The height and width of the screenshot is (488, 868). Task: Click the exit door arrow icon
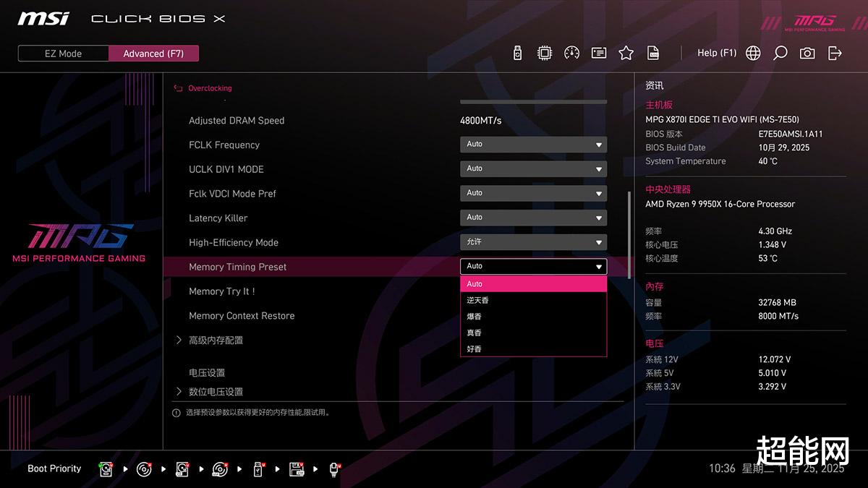pyautogui.click(x=835, y=53)
